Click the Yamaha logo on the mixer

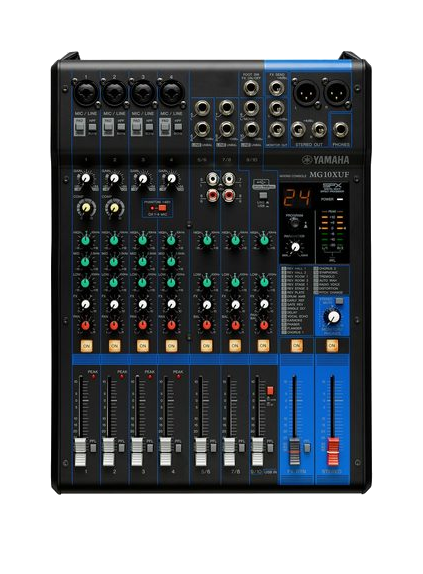pos(325,160)
